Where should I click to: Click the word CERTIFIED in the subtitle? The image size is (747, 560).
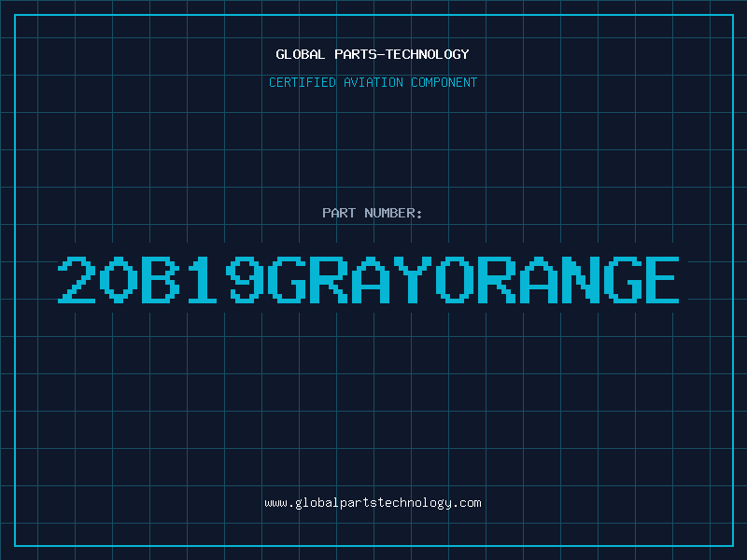tap(303, 82)
